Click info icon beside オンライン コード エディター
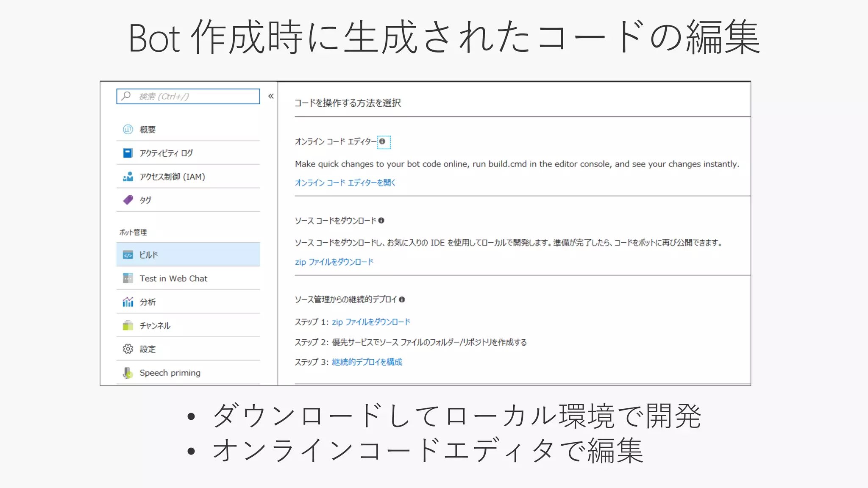868x488 pixels. coord(382,141)
